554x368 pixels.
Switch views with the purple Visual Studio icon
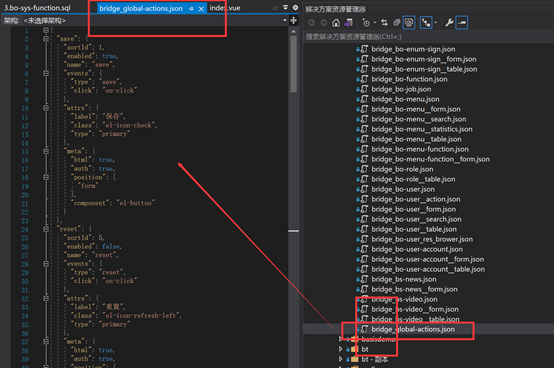click(x=348, y=23)
